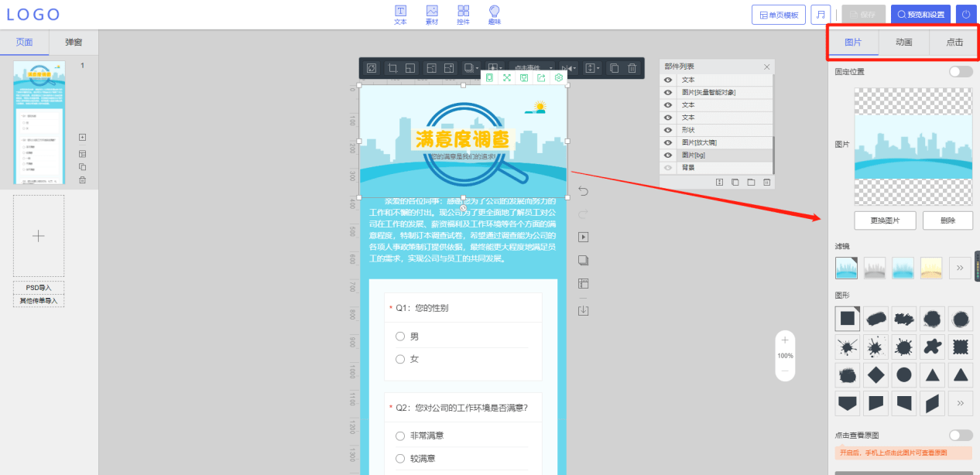Toggle the 固定位置 switch
This screenshot has height=475, width=980.
961,72
